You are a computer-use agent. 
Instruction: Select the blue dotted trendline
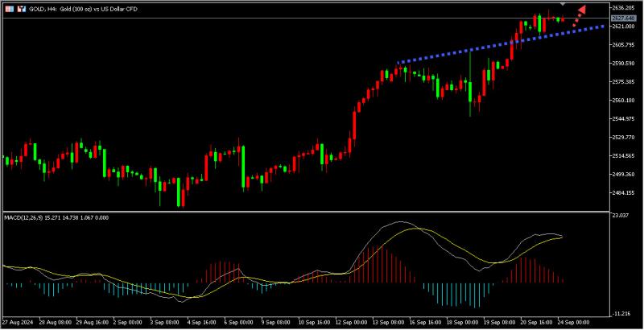pyautogui.click(x=501, y=44)
